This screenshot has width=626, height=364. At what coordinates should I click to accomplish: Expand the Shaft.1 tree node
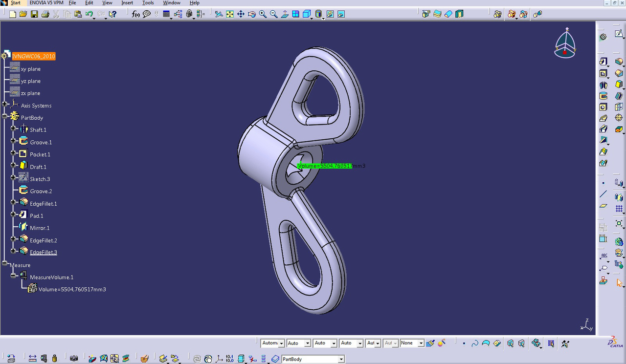click(x=13, y=128)
